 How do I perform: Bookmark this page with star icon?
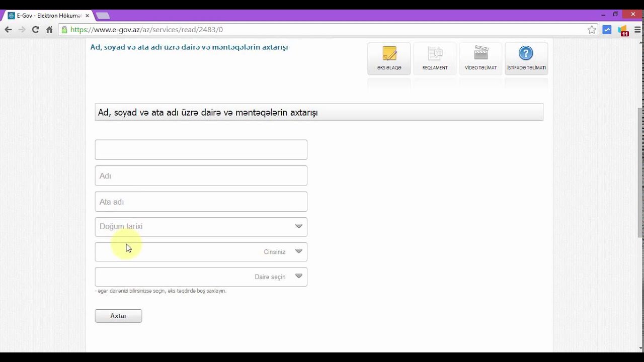[592, 30]
